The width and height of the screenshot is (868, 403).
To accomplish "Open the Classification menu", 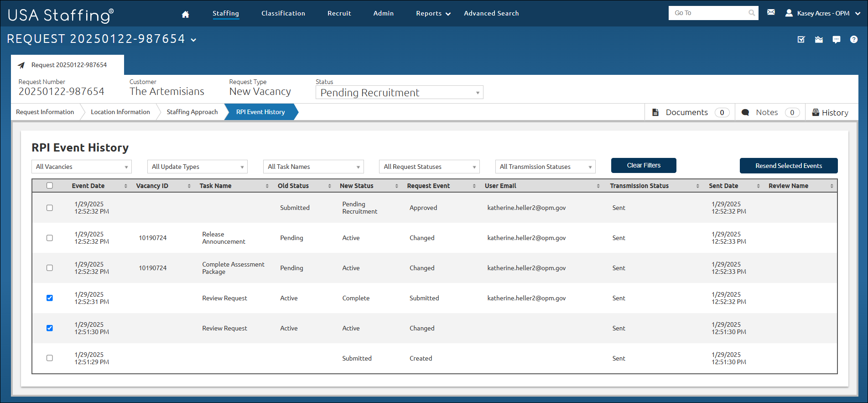I will click(283, 13).
